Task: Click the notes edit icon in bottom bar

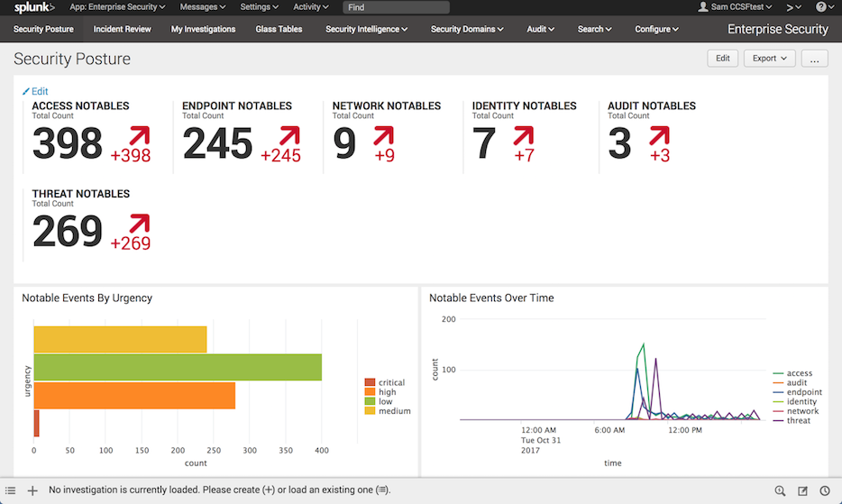Action: tap(803, 490)
